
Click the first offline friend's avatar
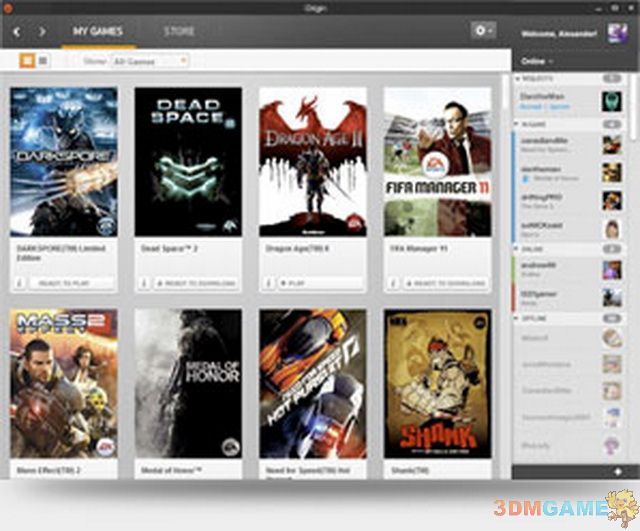612,338
